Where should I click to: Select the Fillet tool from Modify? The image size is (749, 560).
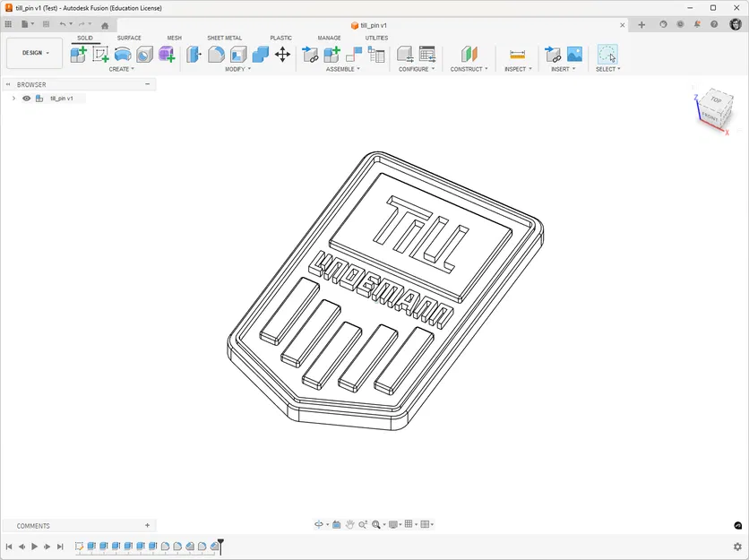214,54
